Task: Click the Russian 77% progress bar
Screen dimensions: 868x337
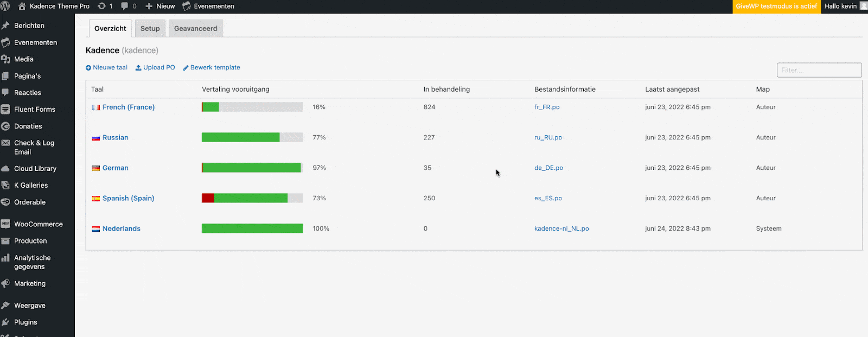Action: click(252, 138)
